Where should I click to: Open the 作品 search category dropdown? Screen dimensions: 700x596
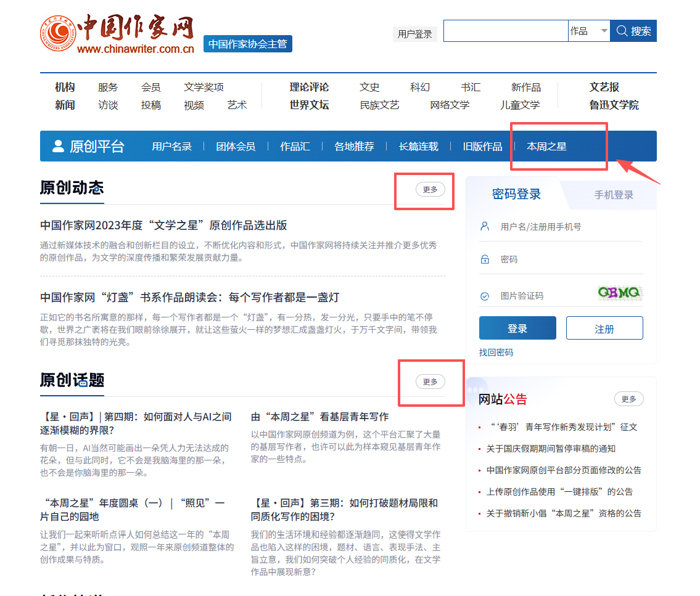589,31
